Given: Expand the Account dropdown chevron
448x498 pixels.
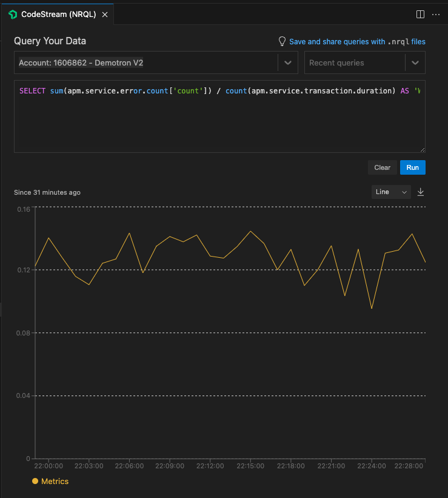Looking at the screenshot, I should 288,62.
